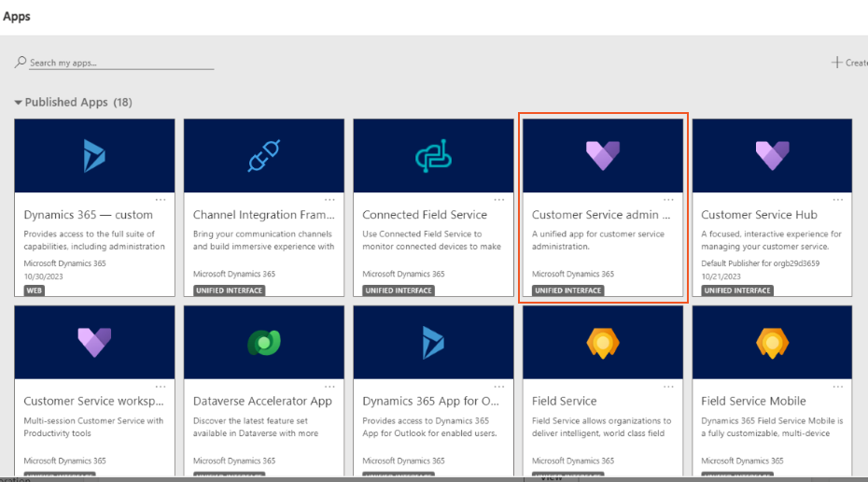Click the 10/21/2023 date text
Screen dimensions: 868x482
721,276
